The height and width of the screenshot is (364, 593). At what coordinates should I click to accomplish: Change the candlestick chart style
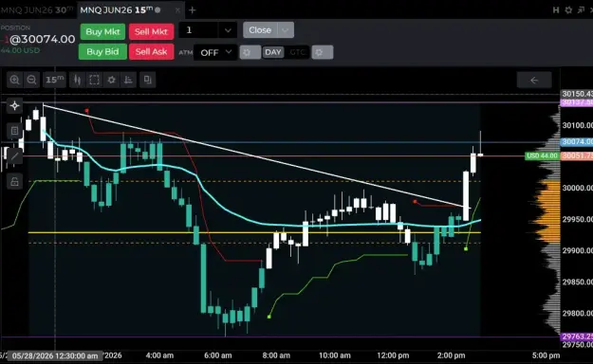77,80
